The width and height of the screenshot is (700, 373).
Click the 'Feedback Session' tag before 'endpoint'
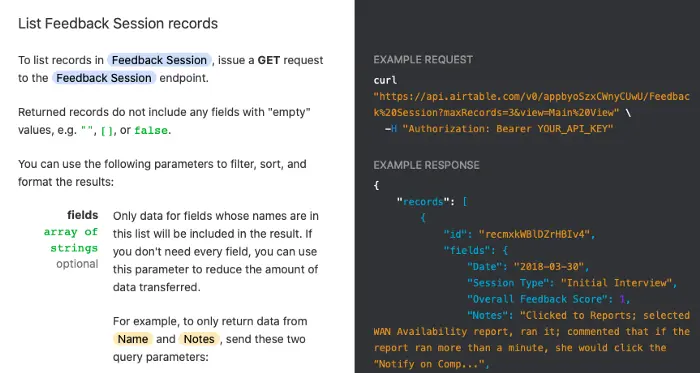click(104, 78)
